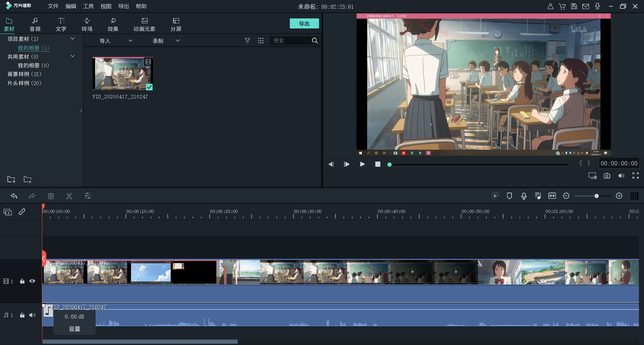
Task: Click the trash delete icon in timeline toolbar
Action: point(51,196)
